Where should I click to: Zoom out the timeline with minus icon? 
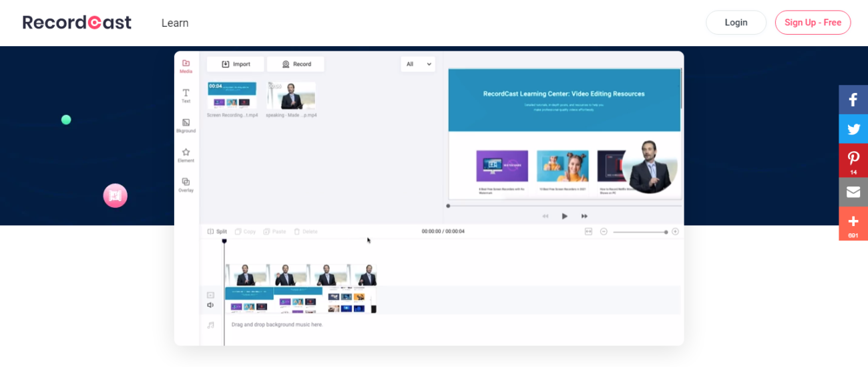coord(604,231)
